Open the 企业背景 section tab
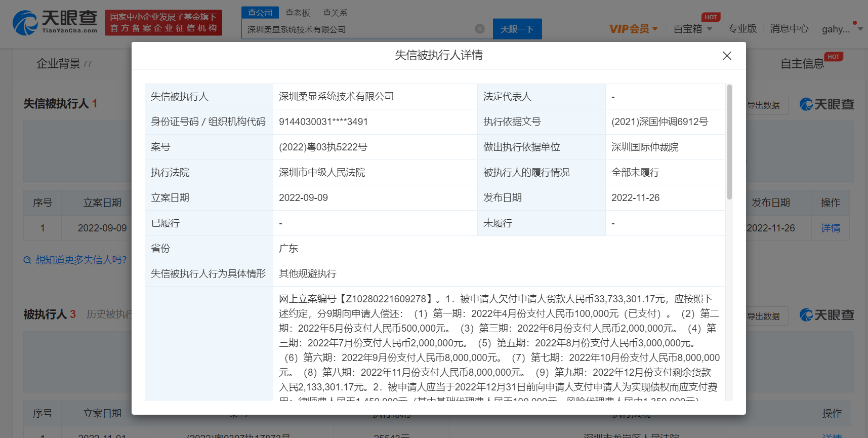The height and width of the screenshot is (438, 868). (64, 63)
